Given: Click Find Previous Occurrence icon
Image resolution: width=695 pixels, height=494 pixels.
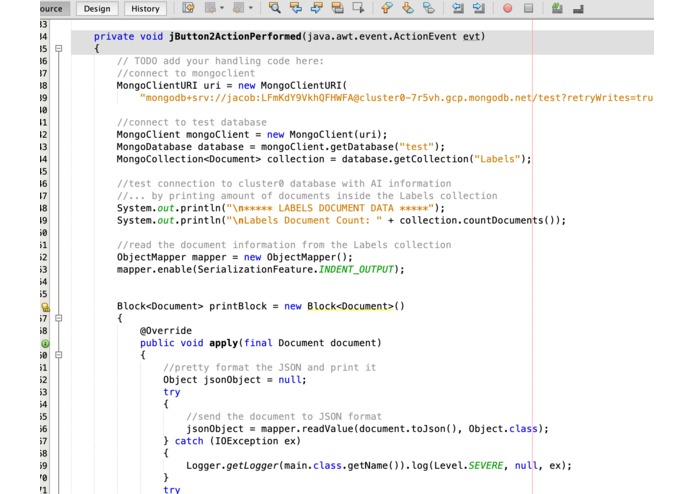Looking at the screenshot, I should pos(295,8).
